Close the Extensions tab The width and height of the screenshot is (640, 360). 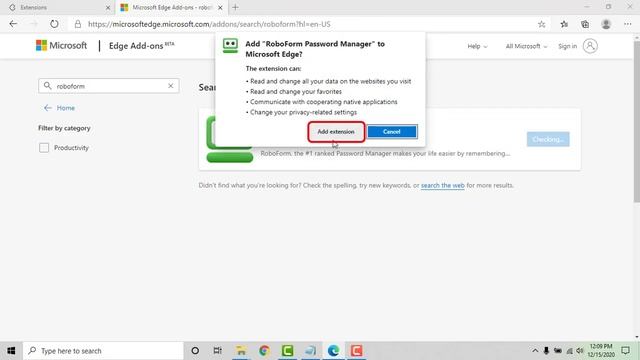click(108, 7)
